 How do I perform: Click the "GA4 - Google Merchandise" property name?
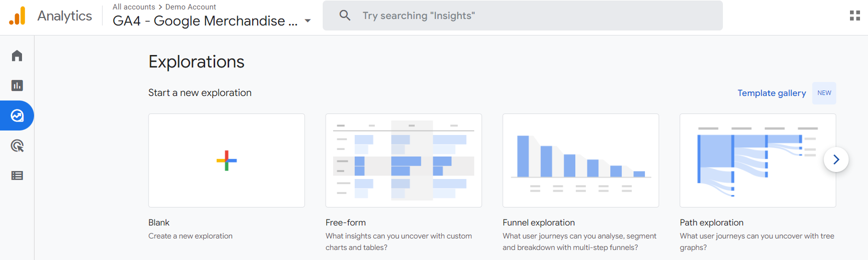(205, 21)
